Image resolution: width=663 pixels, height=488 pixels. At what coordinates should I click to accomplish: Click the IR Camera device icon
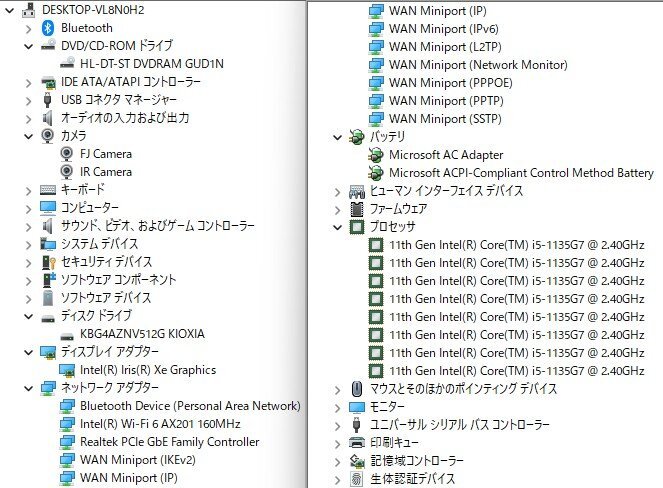pos(67,172)
